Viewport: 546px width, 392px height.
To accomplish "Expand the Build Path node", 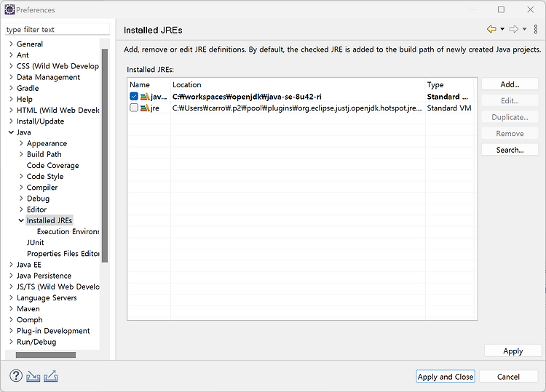I will coord(21,154).
